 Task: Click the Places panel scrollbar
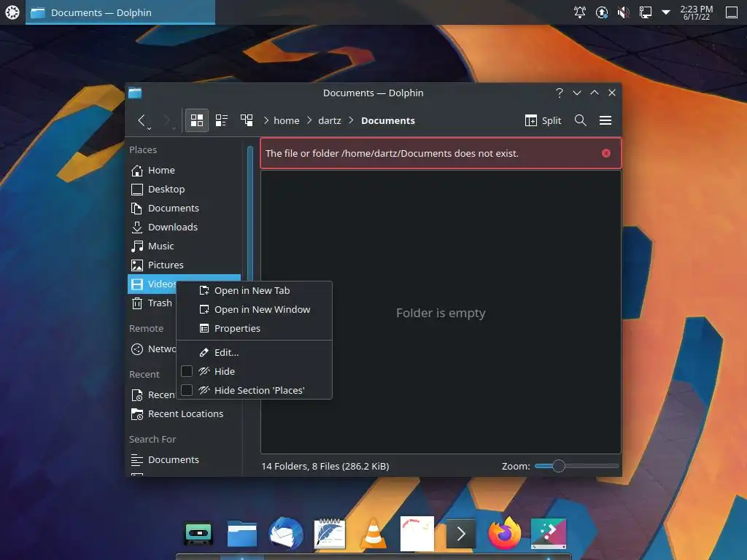(x=249, y=214)
